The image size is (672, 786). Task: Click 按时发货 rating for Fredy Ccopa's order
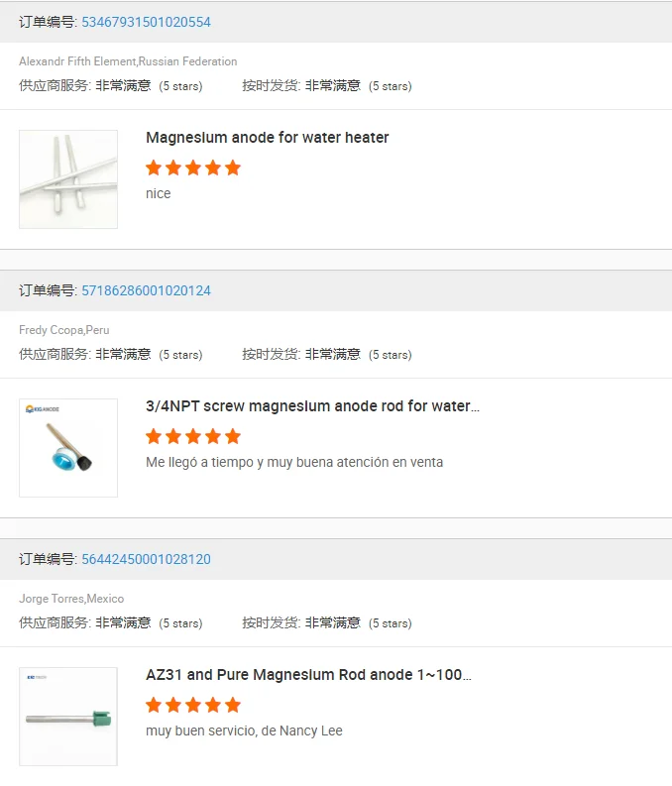327,354
